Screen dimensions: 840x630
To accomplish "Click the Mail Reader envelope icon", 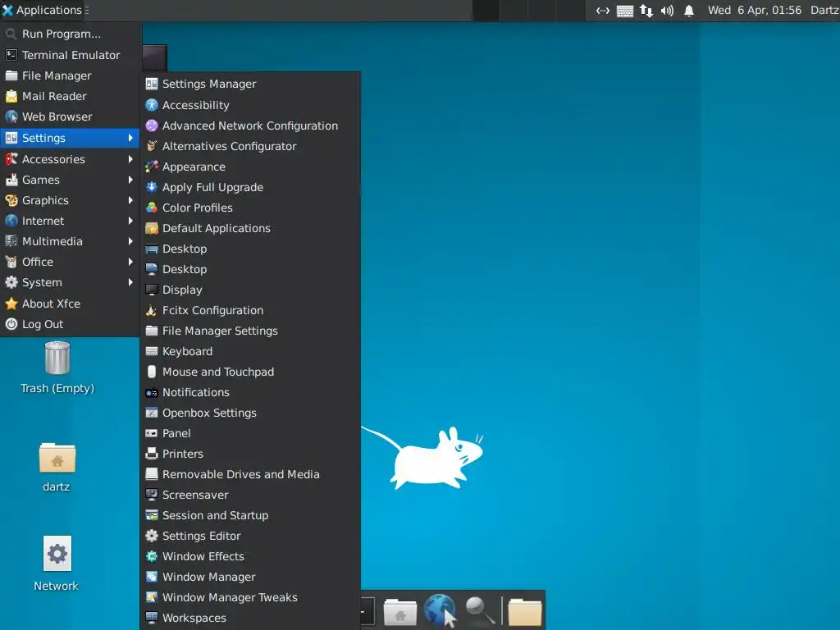I will 11,97.
